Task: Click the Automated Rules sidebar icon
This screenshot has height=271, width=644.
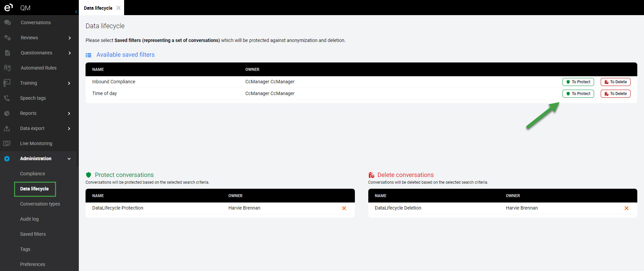Action: point(7,68)
